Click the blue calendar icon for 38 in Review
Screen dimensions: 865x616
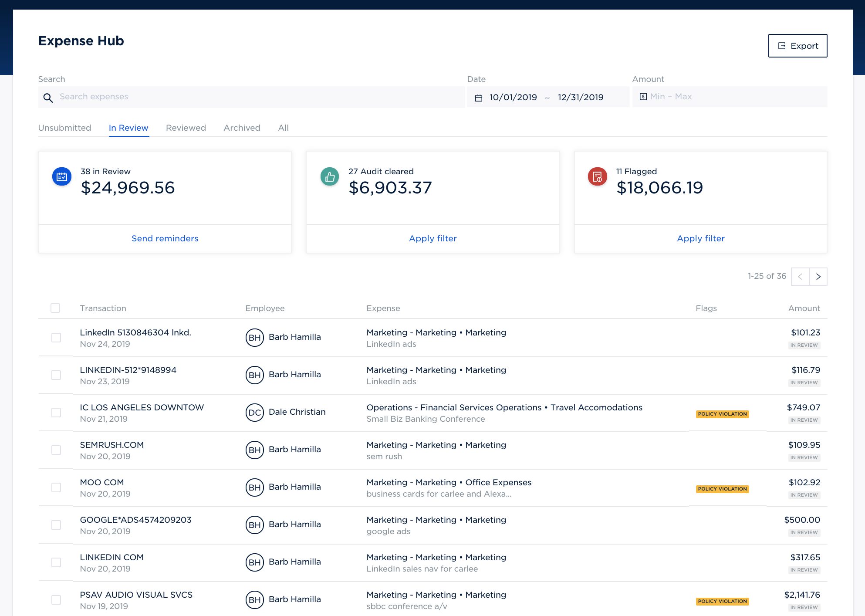[62, 177]
